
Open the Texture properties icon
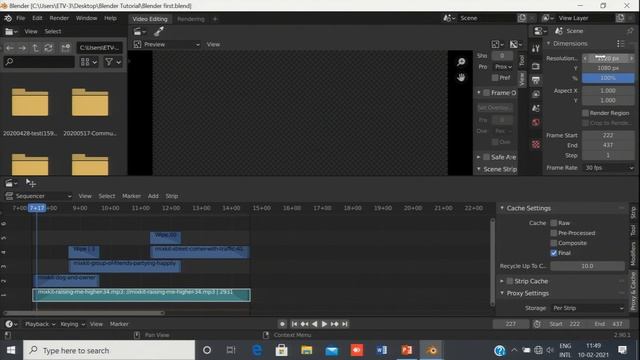pos(536,144)
